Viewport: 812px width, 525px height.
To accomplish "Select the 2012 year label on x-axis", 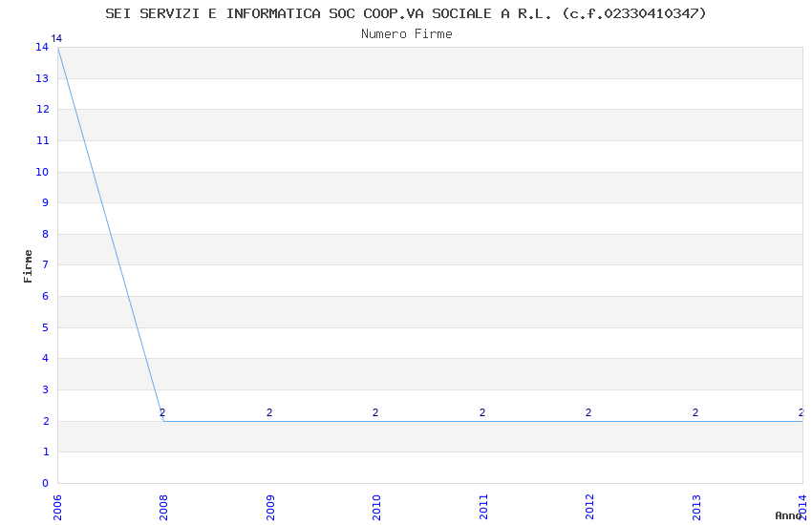I will pyautogui.click(x=589, y=508).
